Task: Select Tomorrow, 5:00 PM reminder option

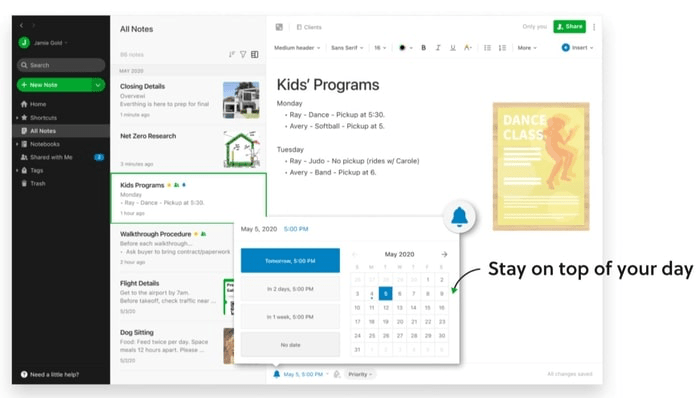Action: tap(290, 261)
